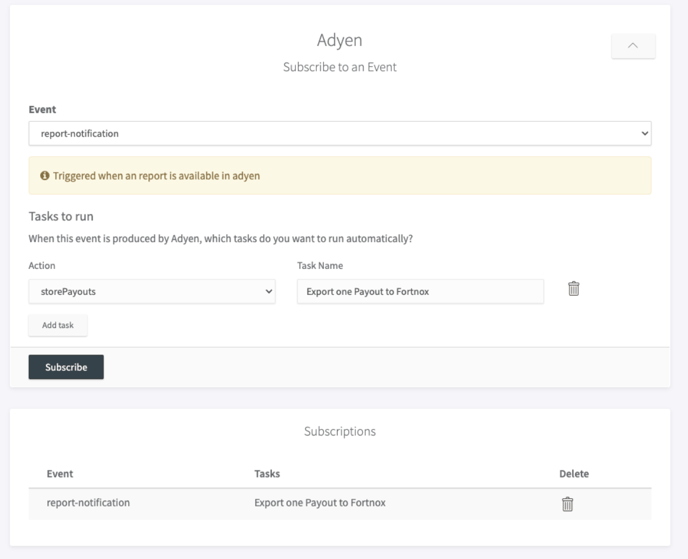The image size is (688, 559).
Task: Click the Subscriptions section heading
Action: (339, 432)
